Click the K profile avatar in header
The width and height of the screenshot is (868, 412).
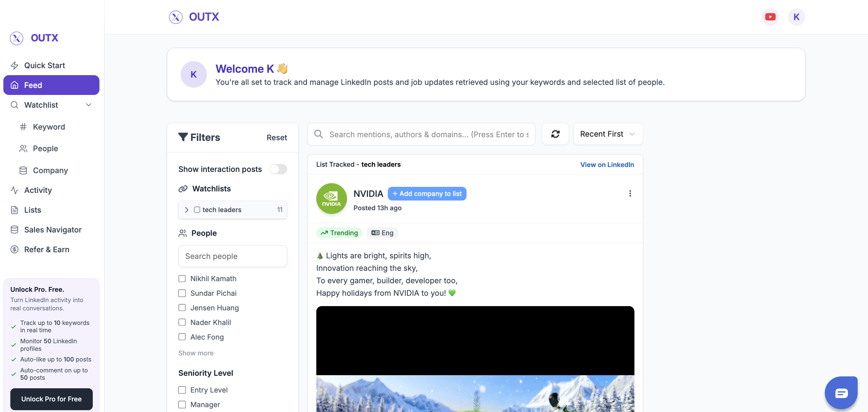[x=796, y=17]
